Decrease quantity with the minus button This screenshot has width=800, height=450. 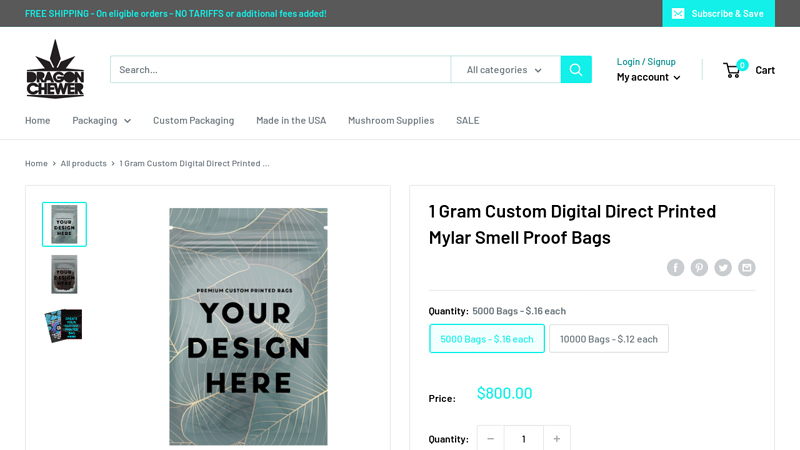pyautogui.click(x=490, y=439)
